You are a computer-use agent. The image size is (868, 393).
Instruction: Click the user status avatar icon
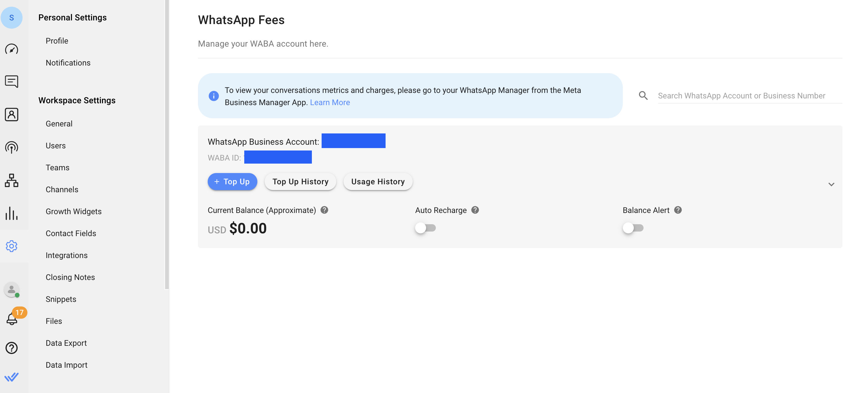[x=12, y=289]
